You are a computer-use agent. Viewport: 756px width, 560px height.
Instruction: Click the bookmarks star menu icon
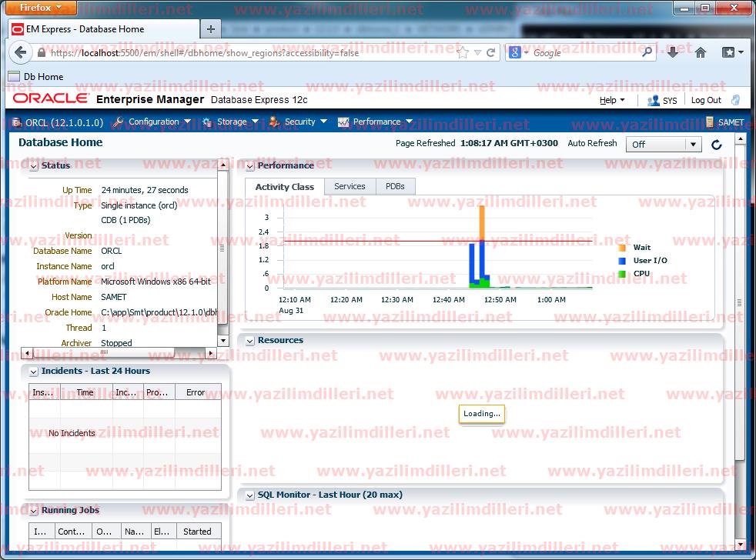tap(731, 52)
